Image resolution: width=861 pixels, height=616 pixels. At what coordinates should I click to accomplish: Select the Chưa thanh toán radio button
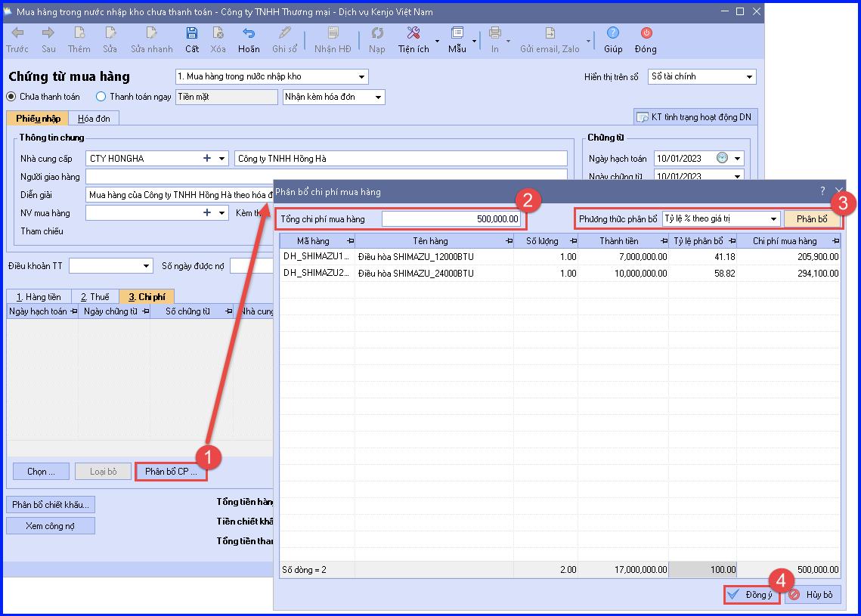point(11,97)
